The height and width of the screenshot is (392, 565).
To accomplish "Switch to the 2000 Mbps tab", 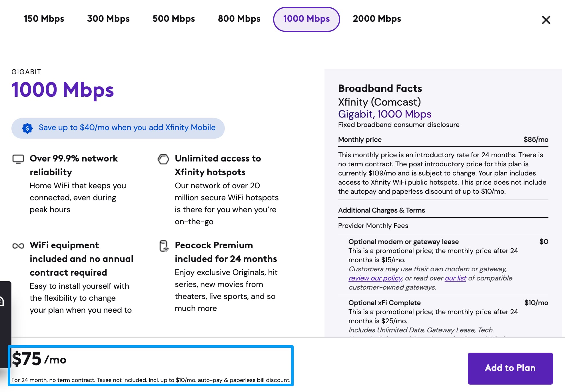I will pyautogui.click(x=377, y=19).
